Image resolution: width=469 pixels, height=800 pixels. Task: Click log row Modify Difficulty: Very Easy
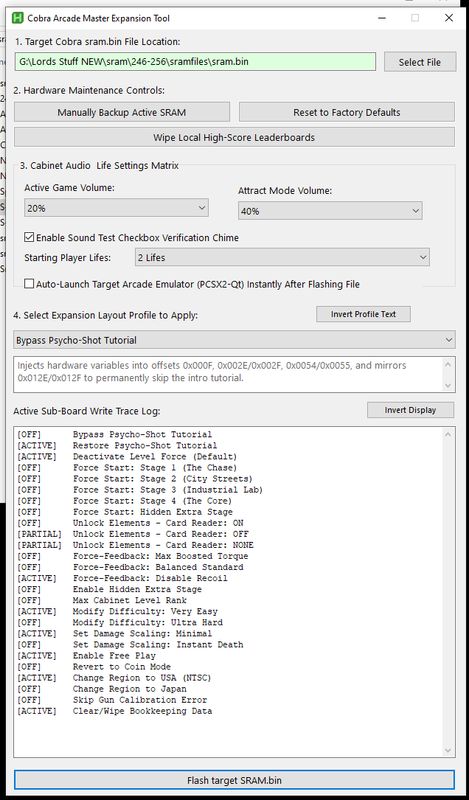[117, 611]
